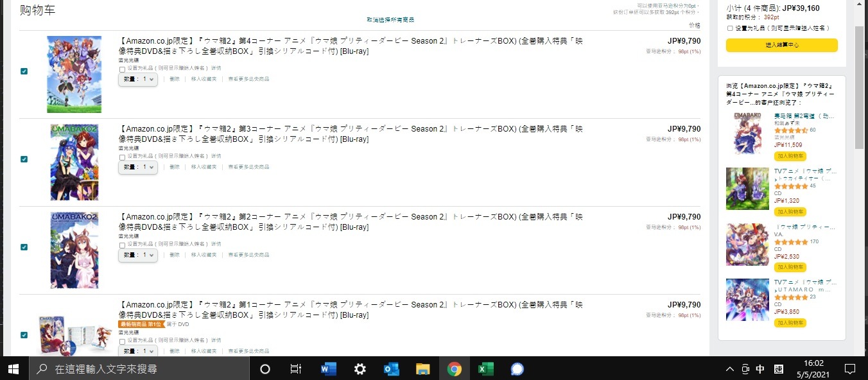Screen dimensions: 868x380
Task: Open Outlook from the taskbar
Action: coord(391,368)
